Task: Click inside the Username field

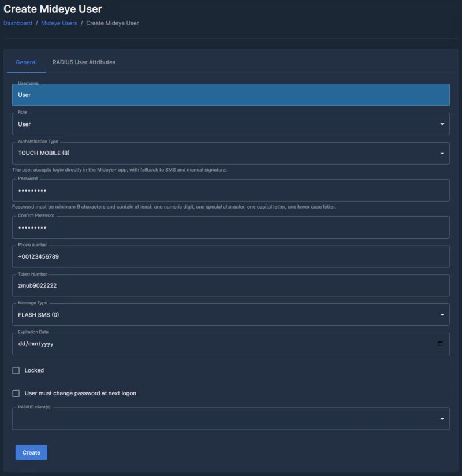Action: point(231,94)
